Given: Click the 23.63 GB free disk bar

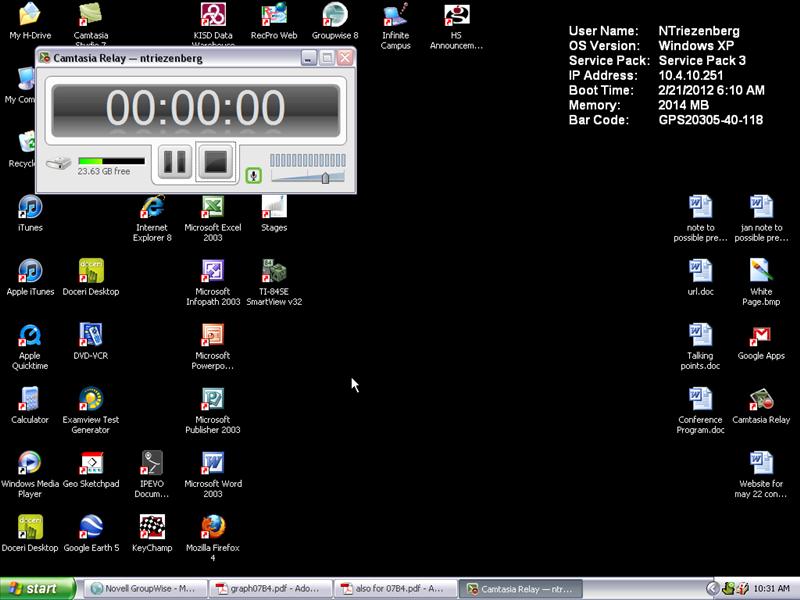Looking at the screenshot, I should (111, 161).
